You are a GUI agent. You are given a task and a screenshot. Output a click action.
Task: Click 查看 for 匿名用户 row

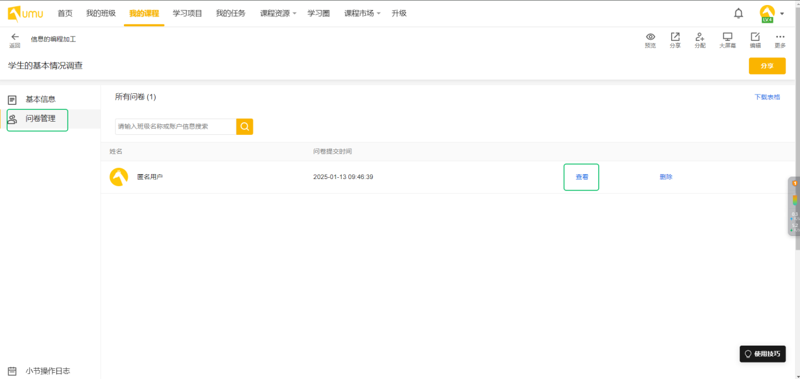coord(582,177)
